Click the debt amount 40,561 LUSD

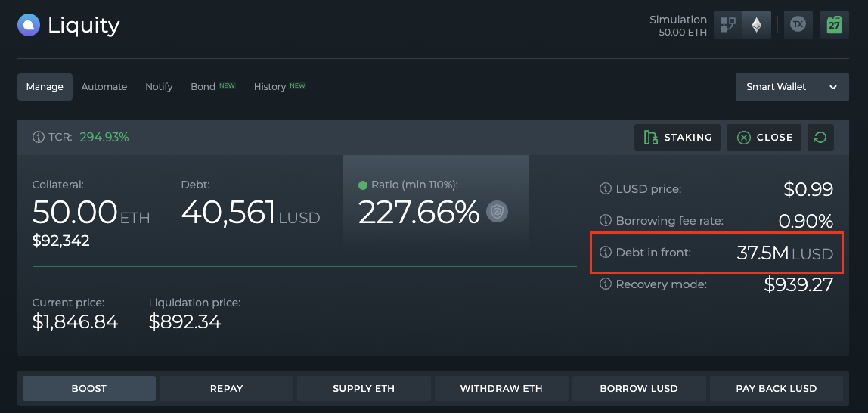point(251,212)
